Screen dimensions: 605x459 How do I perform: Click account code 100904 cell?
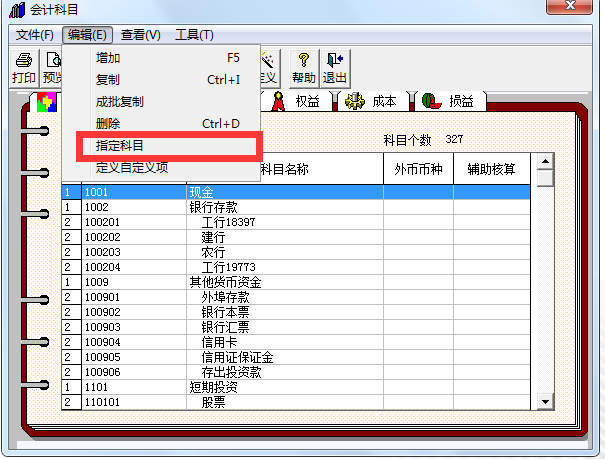point(134,342)
